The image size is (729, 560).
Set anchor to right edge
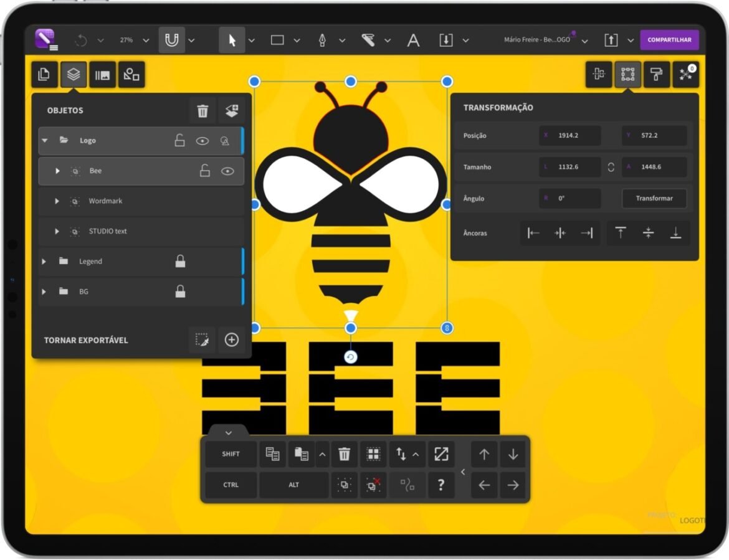pyautogui.click(x=587, y=233)
